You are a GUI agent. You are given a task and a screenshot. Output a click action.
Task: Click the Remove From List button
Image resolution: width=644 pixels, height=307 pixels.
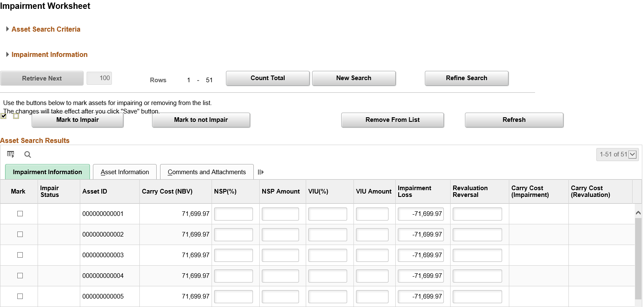393,120
